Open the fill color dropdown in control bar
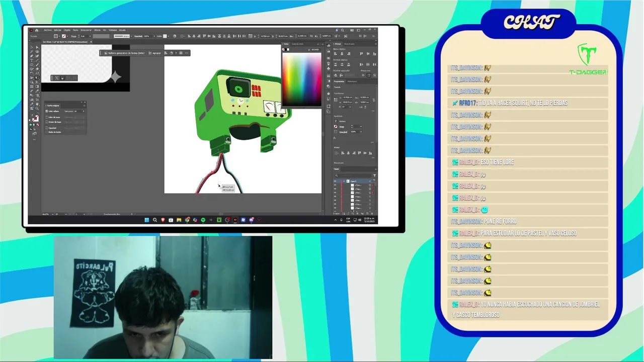The width and height of the screenshot is (644, 362). pos(59,36)
